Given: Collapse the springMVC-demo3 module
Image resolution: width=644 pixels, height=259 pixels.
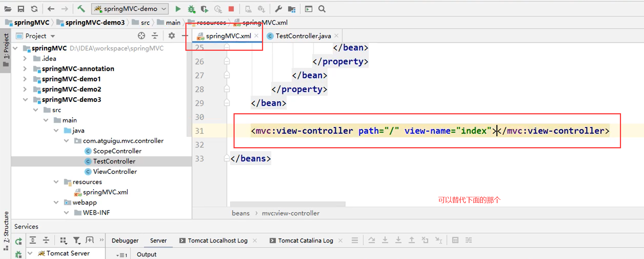Looking at the screenshot, I should pos(25,99).
